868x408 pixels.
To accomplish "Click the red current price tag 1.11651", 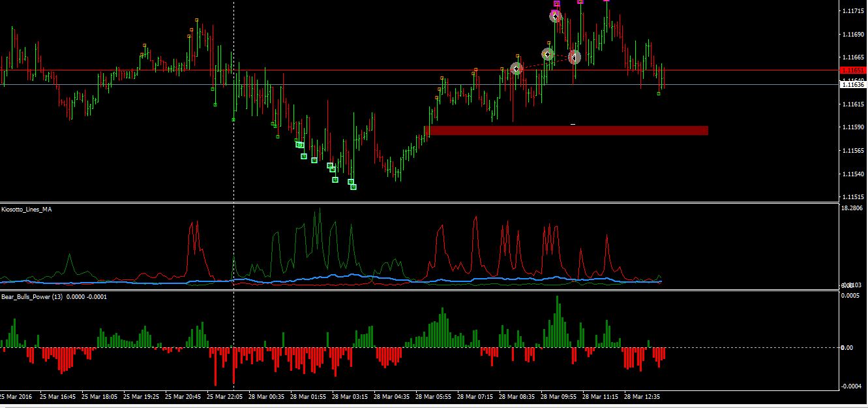I will click(853, 70).
